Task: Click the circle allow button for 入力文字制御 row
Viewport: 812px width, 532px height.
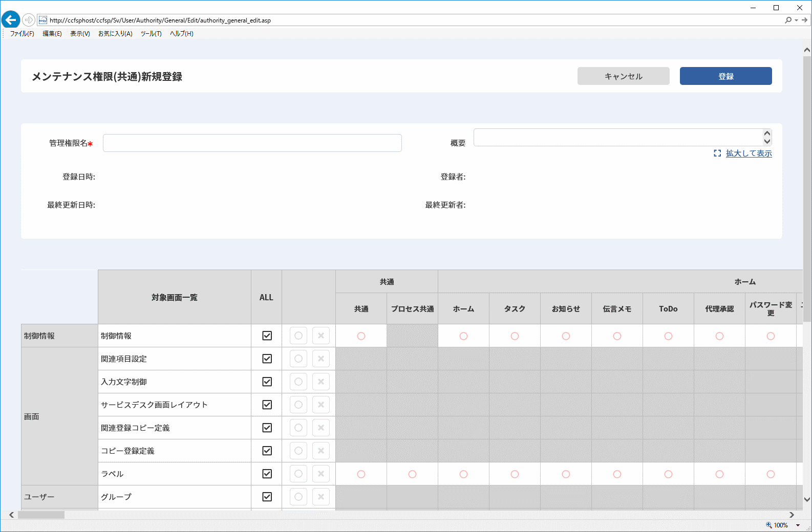Action: point(298,382)
